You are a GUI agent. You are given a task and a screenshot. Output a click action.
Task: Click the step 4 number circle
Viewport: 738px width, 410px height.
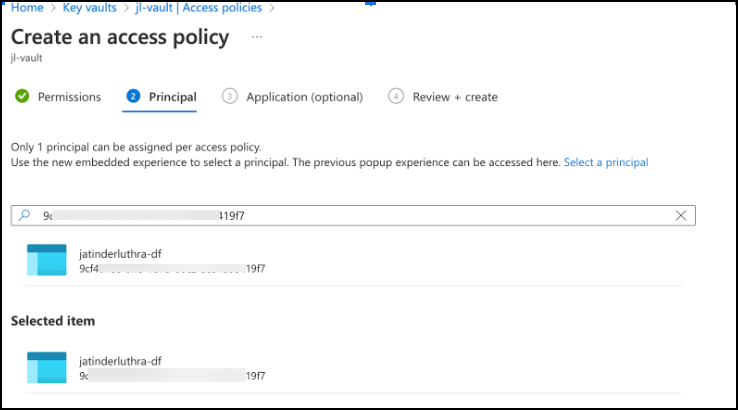396,97
